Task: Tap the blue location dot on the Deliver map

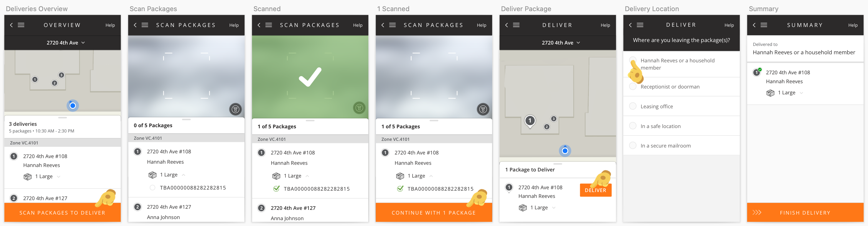Action: pos(565,151)
